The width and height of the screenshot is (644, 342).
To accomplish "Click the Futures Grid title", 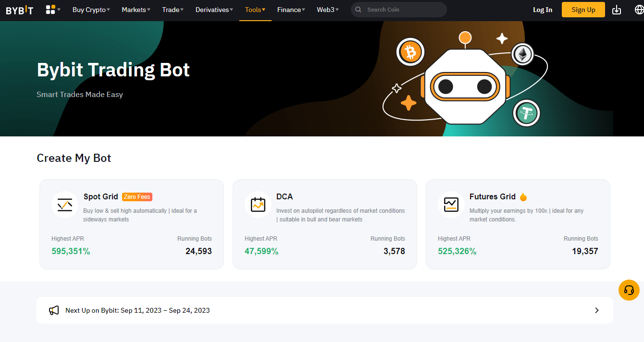I will [493, 196].
